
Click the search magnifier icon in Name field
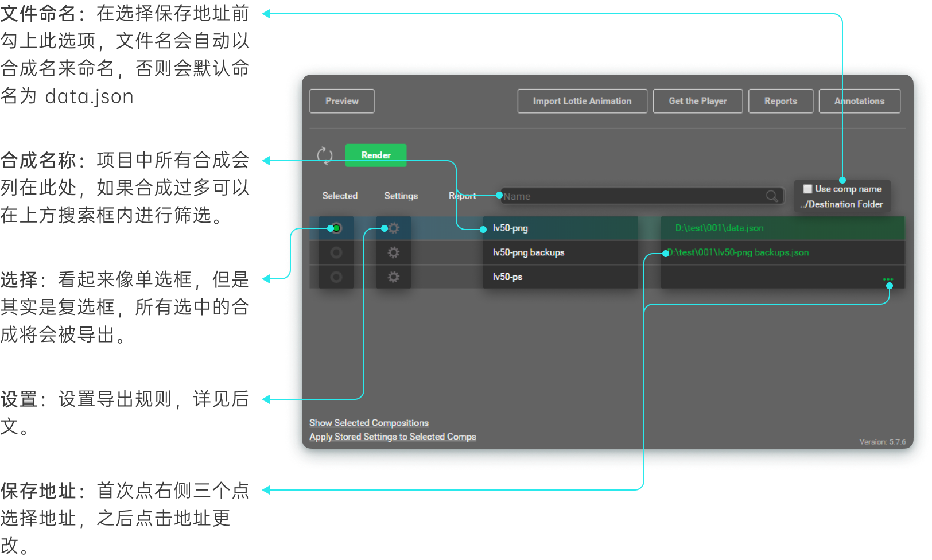[772, 196]
